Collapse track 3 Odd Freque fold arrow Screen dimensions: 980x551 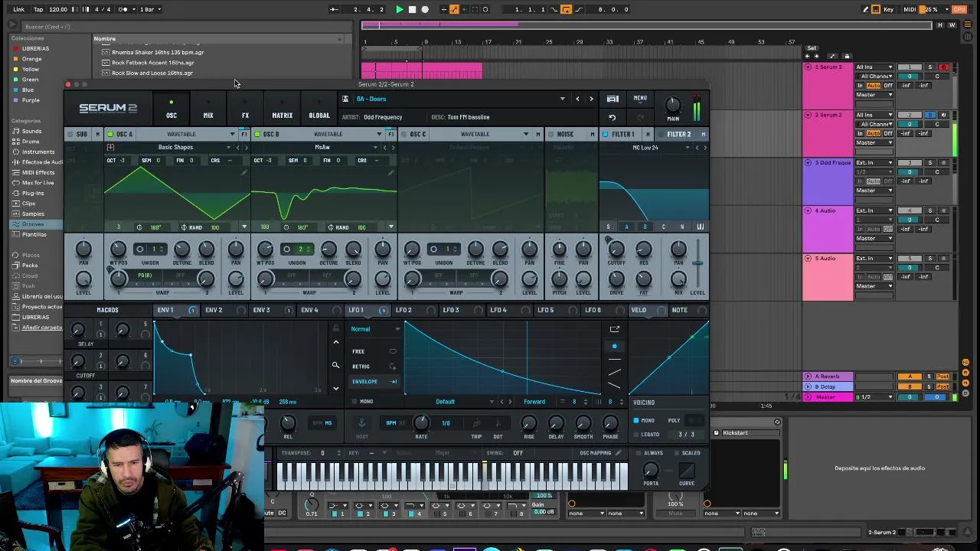[x=808, y=162]
